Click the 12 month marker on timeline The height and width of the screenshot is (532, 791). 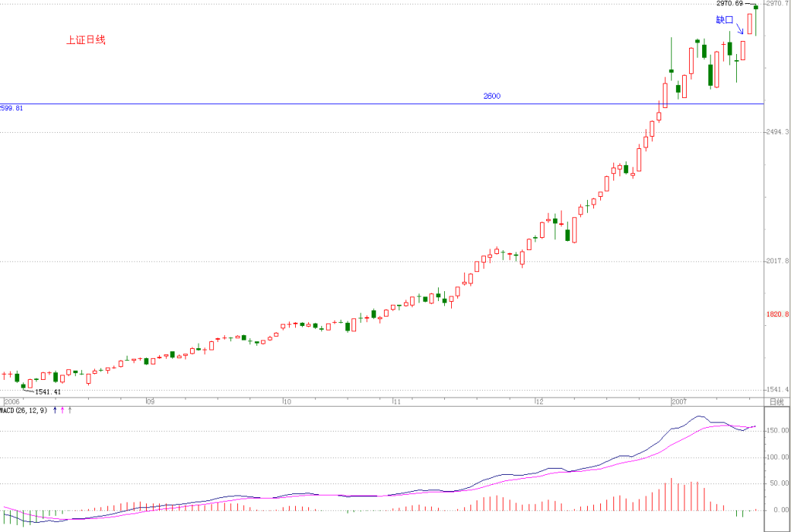(540, 402)
